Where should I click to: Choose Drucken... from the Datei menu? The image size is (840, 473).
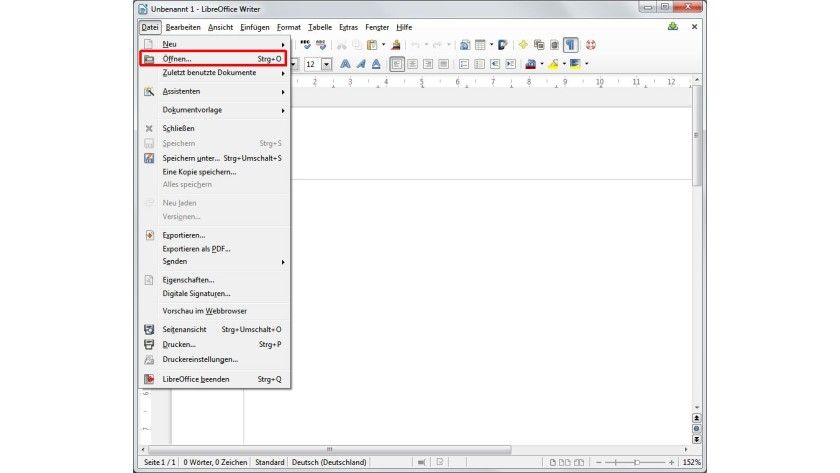click(x=214, y=344)
